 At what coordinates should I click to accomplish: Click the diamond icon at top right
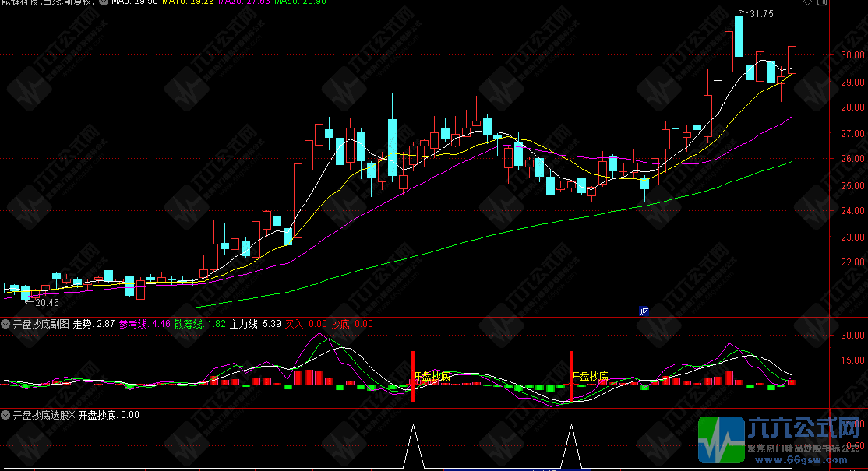808,2
